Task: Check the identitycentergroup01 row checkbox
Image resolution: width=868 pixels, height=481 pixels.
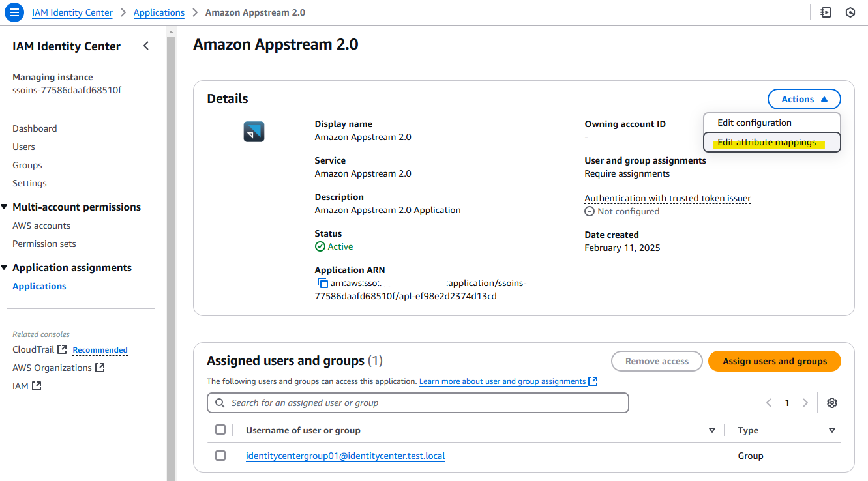Action: point(220,456)
